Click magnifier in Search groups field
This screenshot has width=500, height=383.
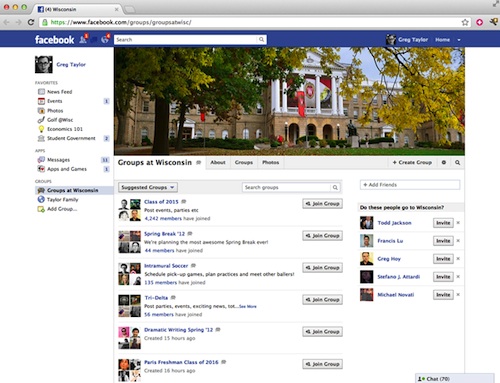click(x=335, y=187)
